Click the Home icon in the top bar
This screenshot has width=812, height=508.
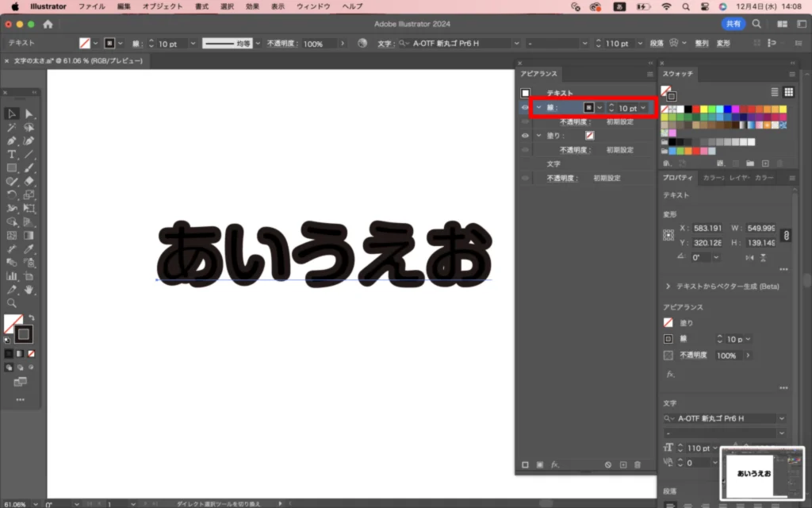pos(48,24)
